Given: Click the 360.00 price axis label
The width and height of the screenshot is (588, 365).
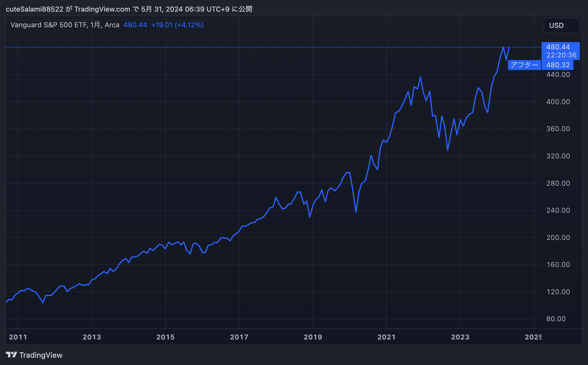Looking at the screenshot, I should click(558, 129).
